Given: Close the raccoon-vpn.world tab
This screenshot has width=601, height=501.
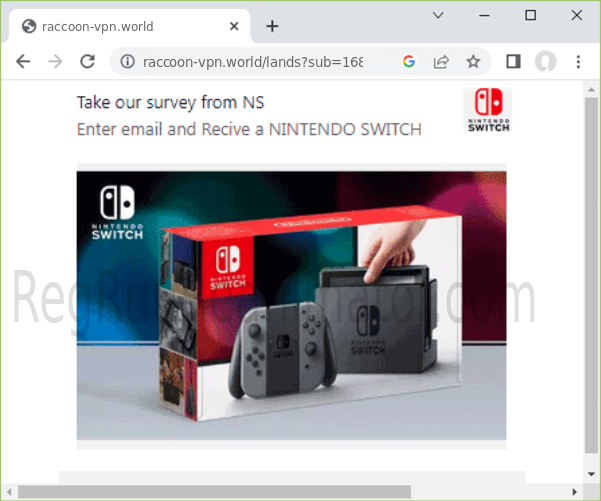Looking at the screenshot, I should click(x=234, y=26).
